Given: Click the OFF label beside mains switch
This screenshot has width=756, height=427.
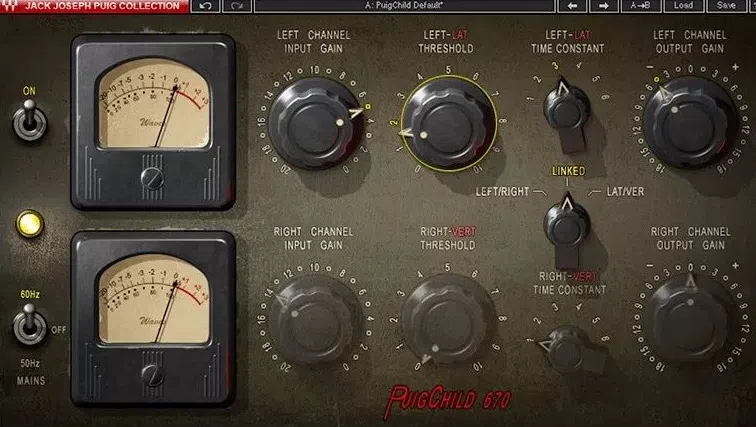Looking at the screenshot, I should coord(58,330).
